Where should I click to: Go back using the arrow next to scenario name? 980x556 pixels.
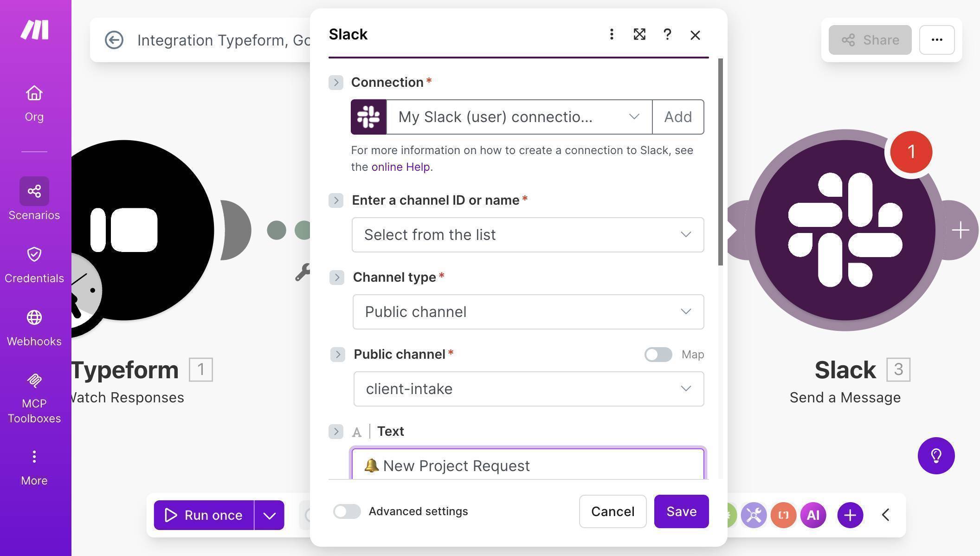114,40
